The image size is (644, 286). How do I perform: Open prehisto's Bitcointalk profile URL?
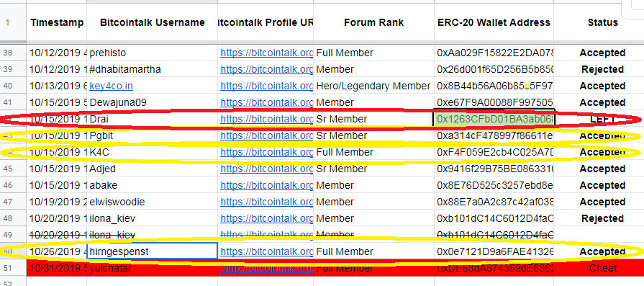click(x=266, y=53)
